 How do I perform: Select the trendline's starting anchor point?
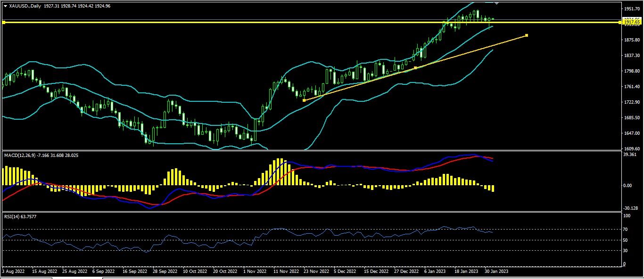pos(304,100)
